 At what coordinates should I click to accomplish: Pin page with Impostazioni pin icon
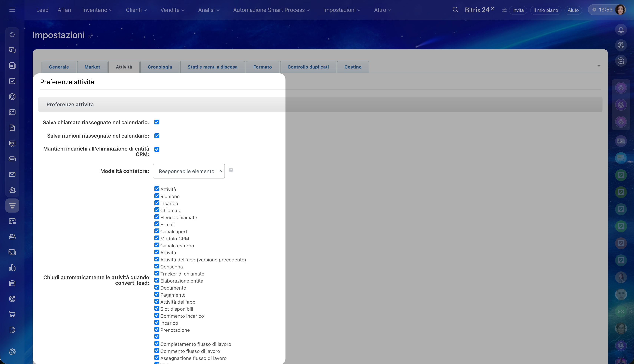[x=90, y=36]
